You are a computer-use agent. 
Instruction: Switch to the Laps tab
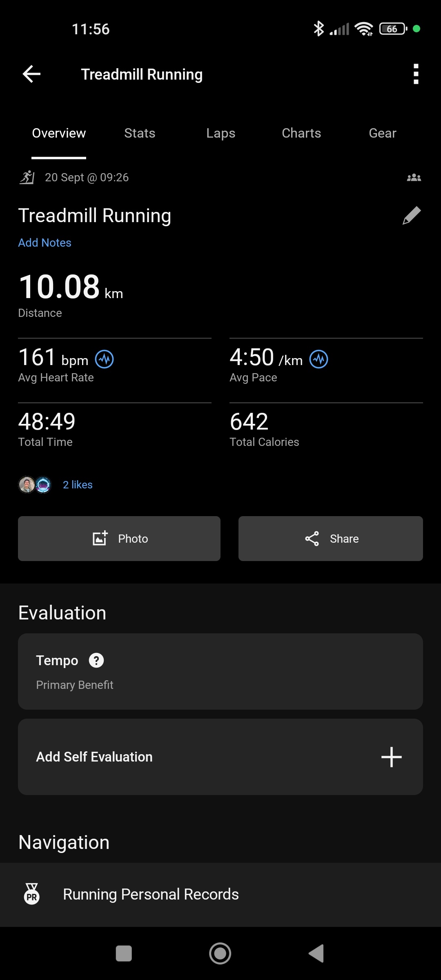pos(220,133)
